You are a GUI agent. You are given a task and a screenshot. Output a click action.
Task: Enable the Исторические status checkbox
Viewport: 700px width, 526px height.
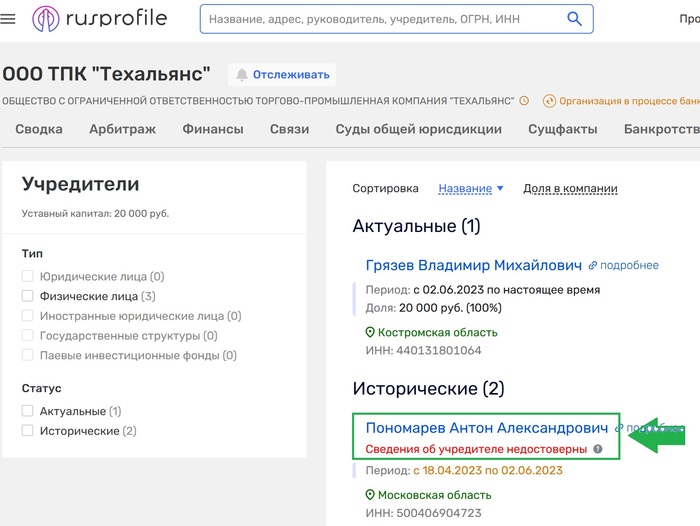[x=28, y=430]
